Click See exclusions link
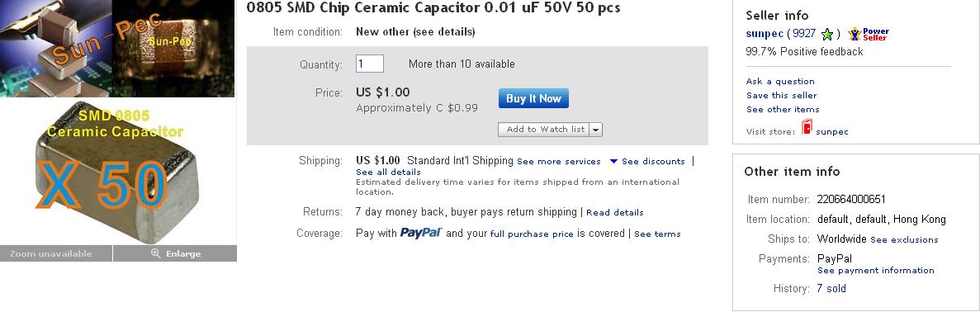 tap(904, 239)
